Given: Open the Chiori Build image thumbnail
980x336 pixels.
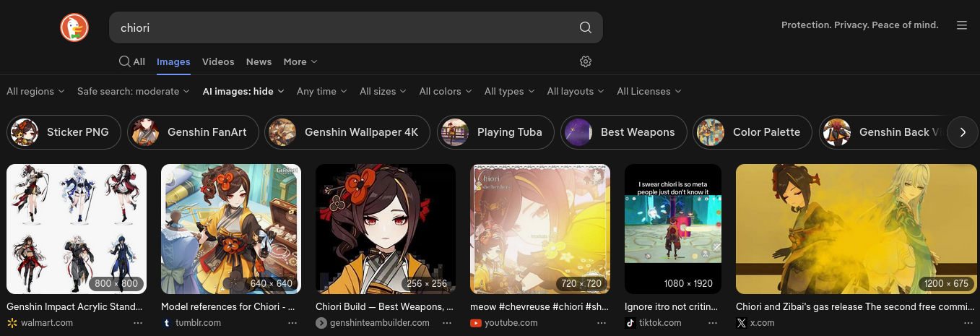Looking at the screenshot, I should [x=386, y=229].
